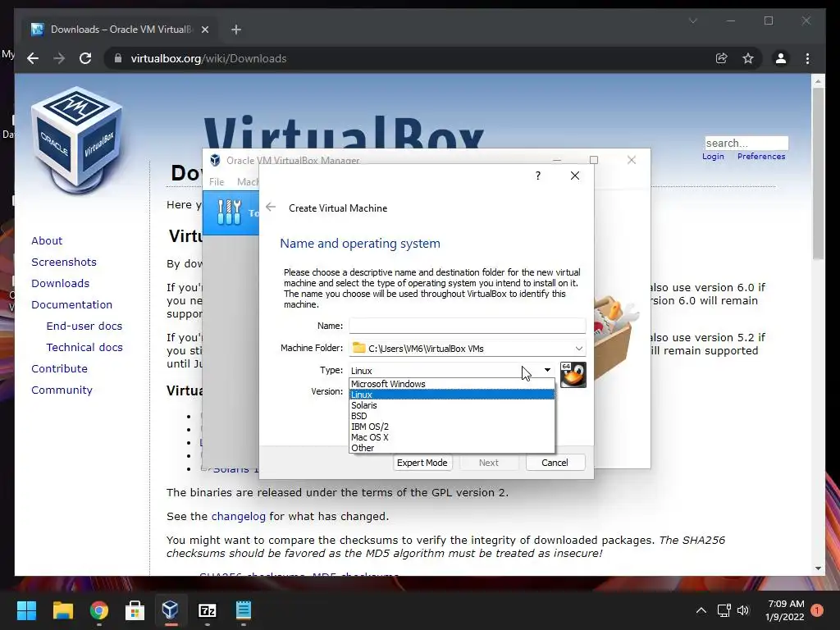Expand the Machine Folder dropdown
Image resolution: width=840 pixels, height=630 pixels.
click(578, 348)
